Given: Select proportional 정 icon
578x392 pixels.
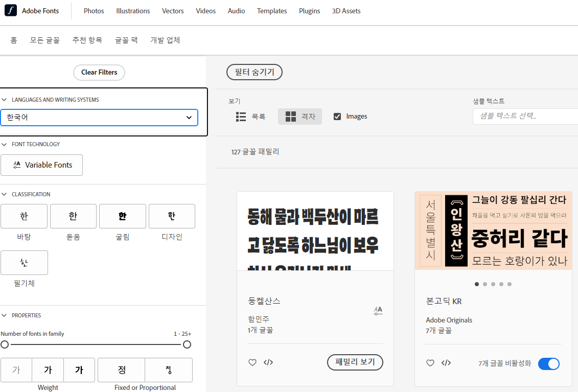Looking at the screenshot, I should 169,370.
